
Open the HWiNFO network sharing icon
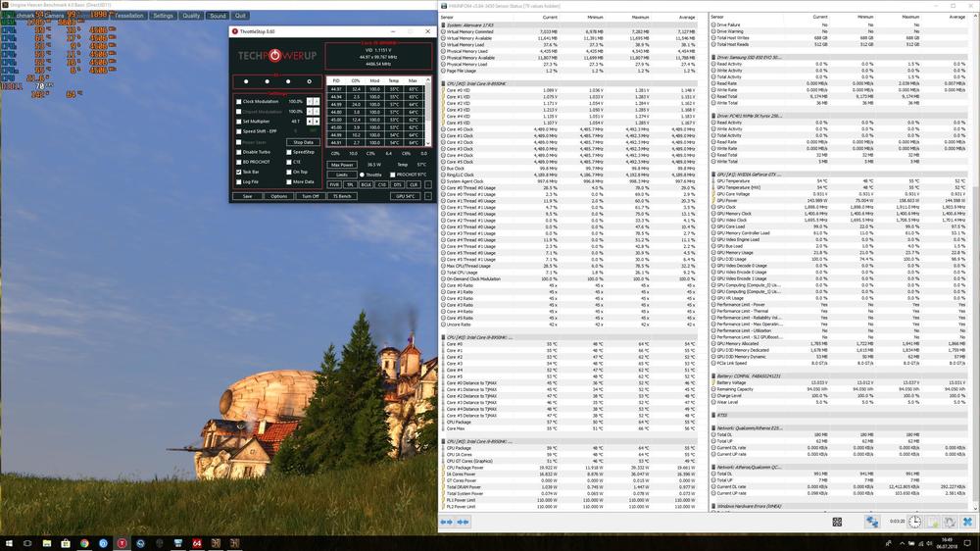click(x=871, y=523)
